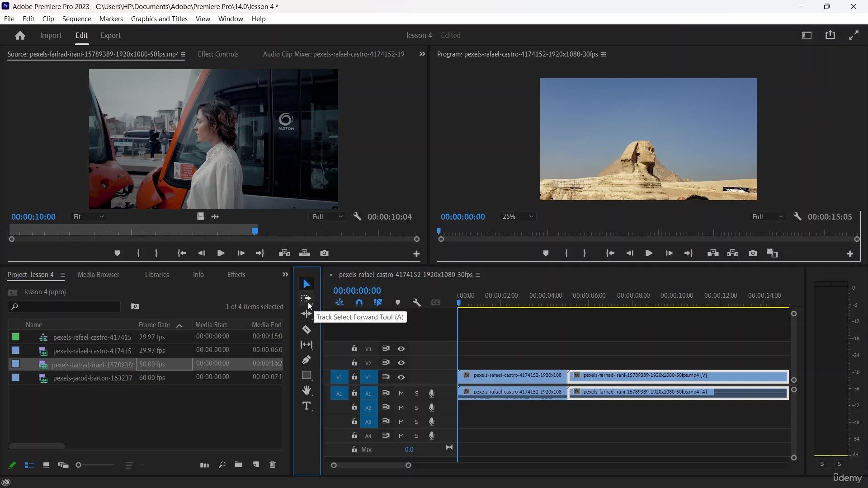Select the Hand tool

[x=307, y=390]
